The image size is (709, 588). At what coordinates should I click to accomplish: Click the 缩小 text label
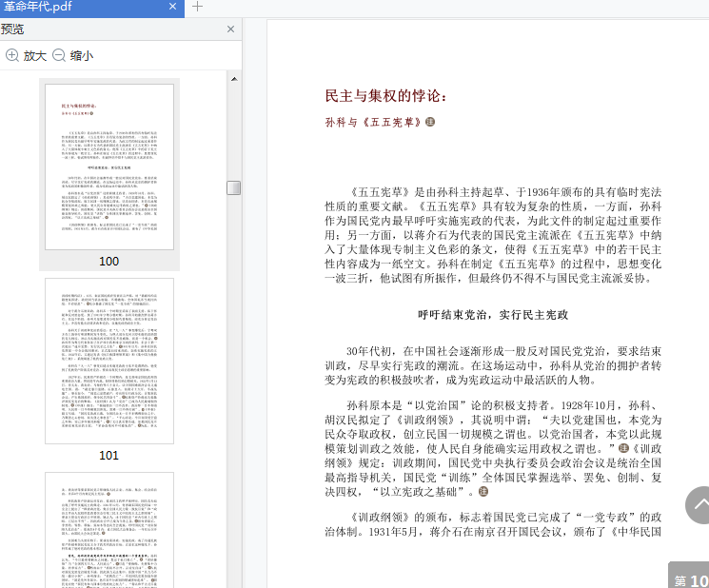tap(82, 56)
